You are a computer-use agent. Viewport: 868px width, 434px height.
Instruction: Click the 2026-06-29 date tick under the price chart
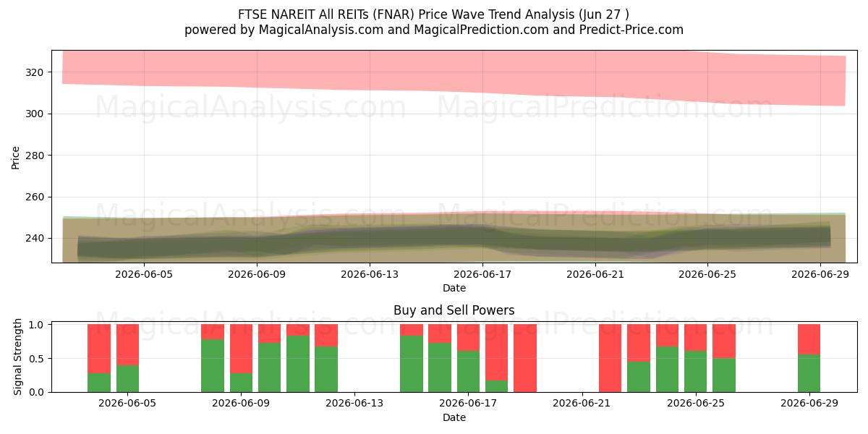821,274
